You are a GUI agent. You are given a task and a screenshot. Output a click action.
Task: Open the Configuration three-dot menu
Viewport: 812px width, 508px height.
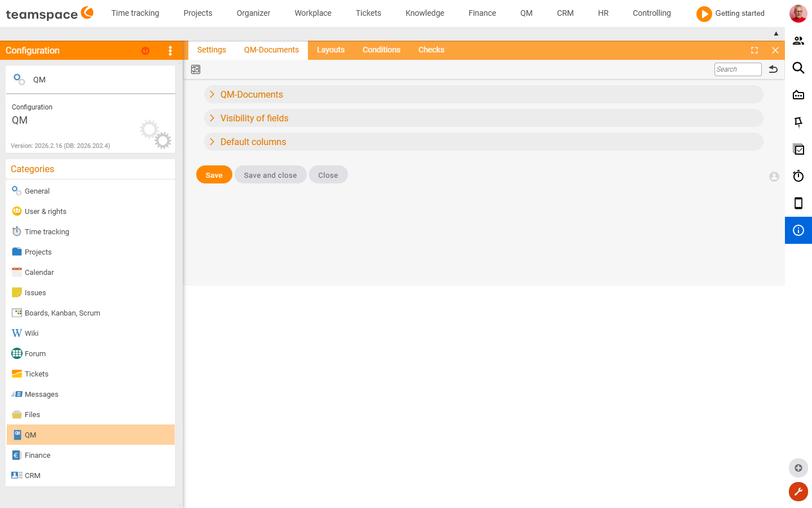(170, 51)
